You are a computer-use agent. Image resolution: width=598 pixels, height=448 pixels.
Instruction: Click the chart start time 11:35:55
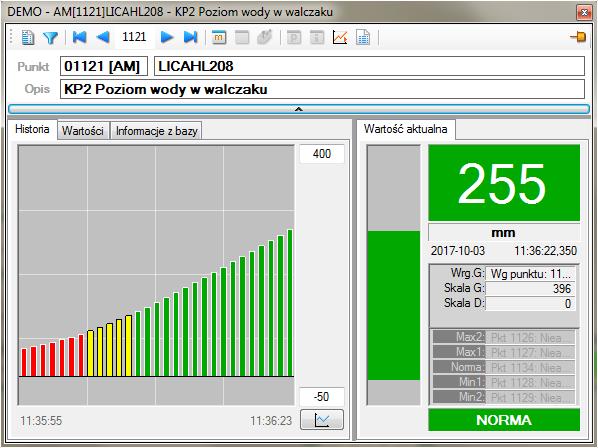(x=41, y=421)
